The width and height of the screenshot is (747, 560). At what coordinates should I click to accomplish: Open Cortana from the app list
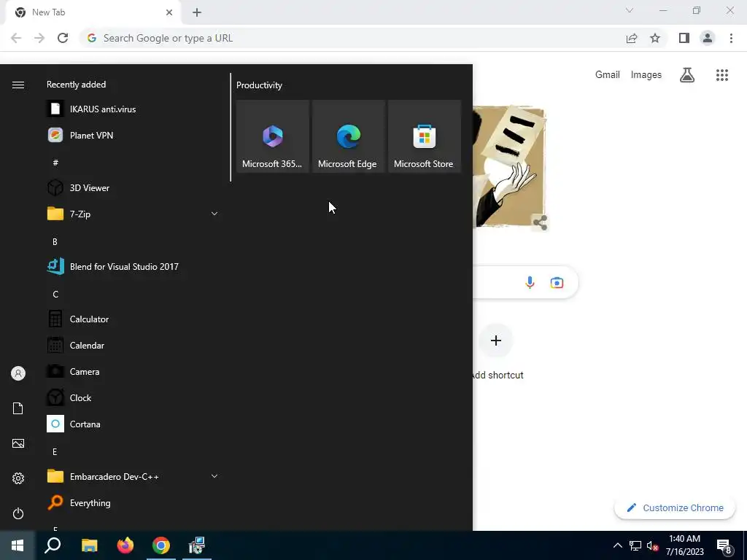pyautogui.click(x=133, y=424)
